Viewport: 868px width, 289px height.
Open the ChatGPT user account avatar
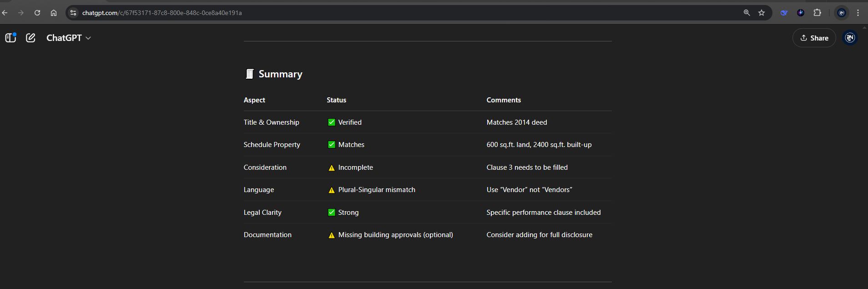[849, 38]
